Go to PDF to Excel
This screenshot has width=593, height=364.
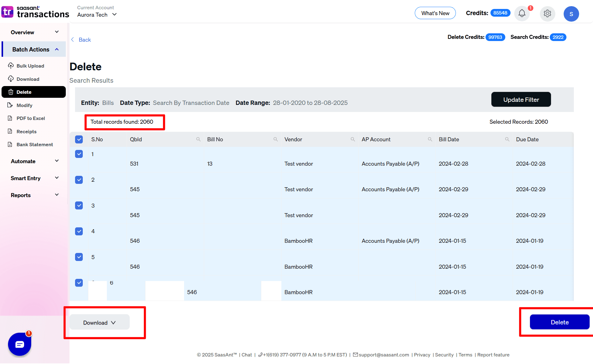tap(31, 118)
